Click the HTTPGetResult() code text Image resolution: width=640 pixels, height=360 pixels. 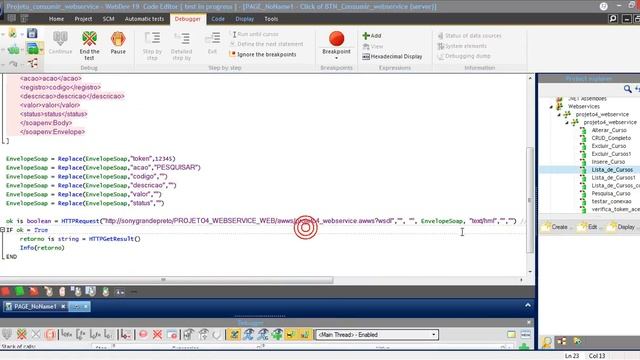click(x=114, y=239)
